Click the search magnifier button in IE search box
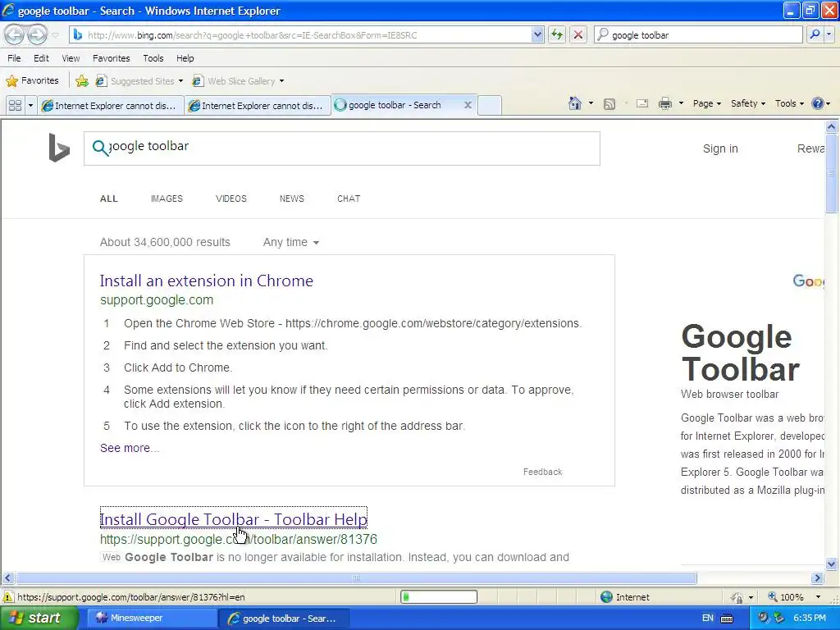This screenshot has height=630, width=840. point(815,34)
